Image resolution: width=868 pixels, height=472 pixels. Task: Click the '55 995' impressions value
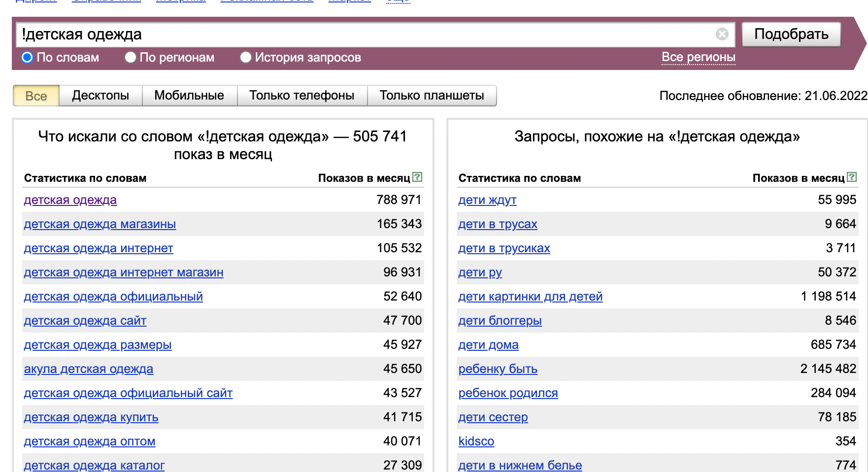pos(837,200)
